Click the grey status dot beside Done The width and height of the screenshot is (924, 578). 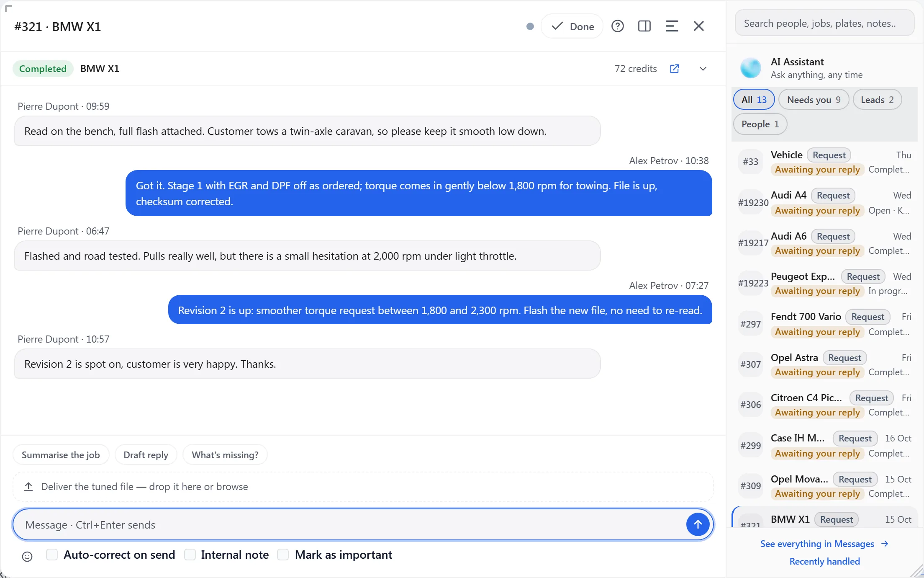[x=530, y=26]
